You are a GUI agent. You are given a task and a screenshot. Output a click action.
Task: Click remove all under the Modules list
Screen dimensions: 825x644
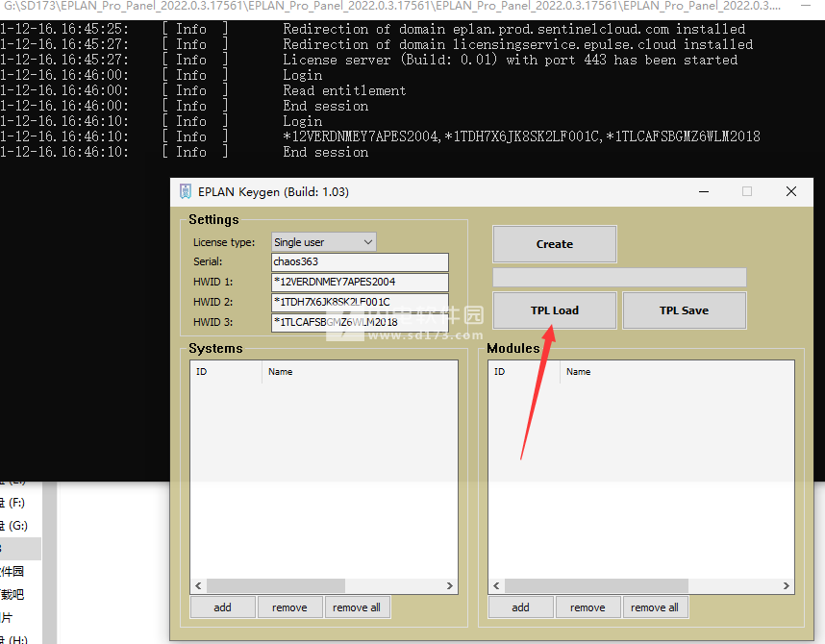[655, 607]
